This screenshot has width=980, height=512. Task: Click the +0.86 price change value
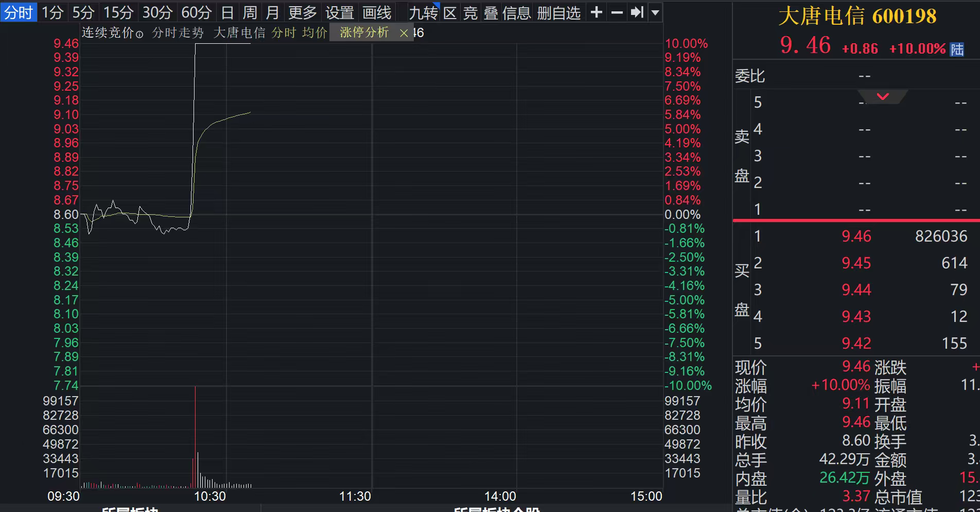click(x=860, y=49)
